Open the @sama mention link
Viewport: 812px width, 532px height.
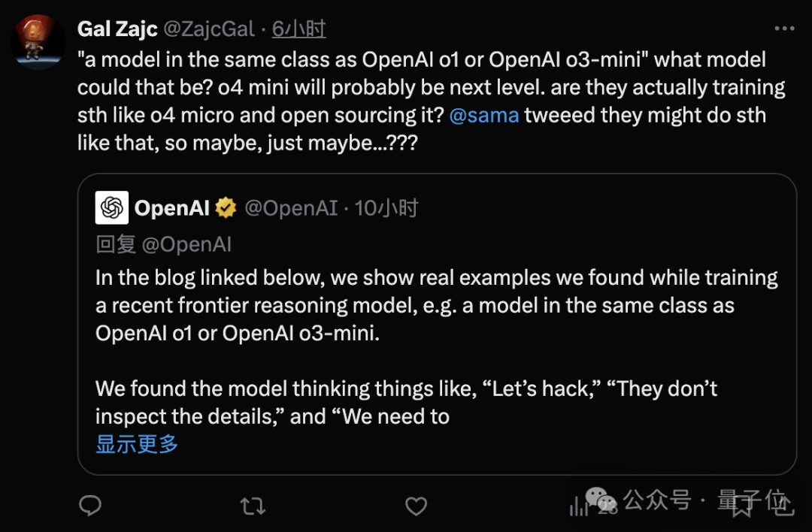tap(483, 116)
